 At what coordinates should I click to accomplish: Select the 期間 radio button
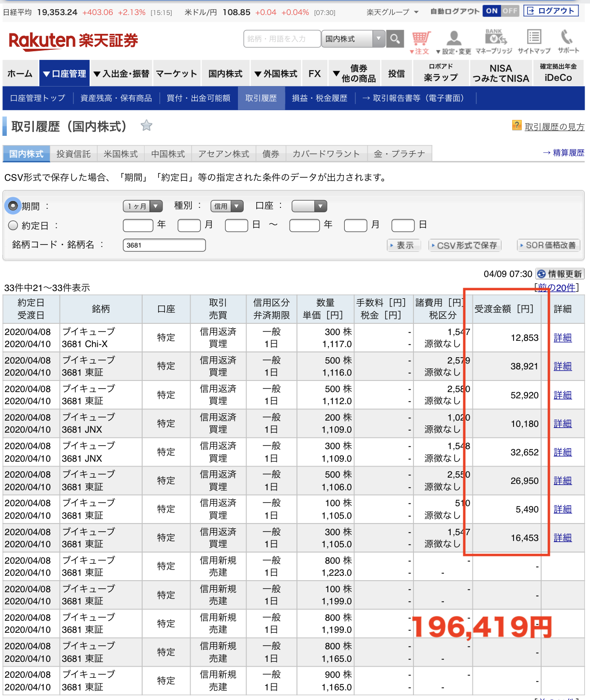(14, 206)
